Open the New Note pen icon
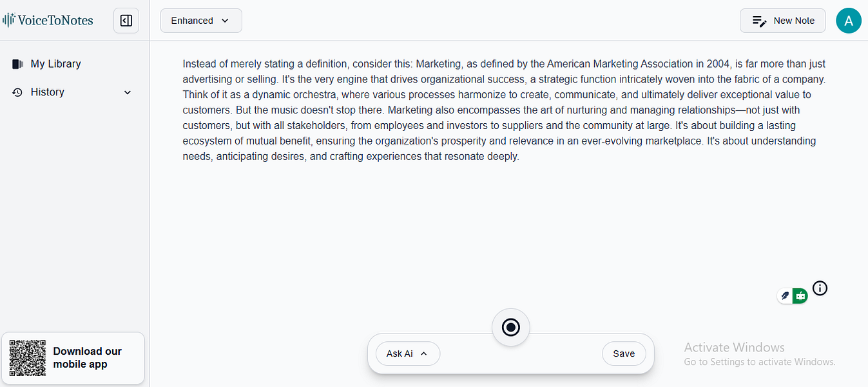This screenshot has width=868, height=387. click(758, 20)
